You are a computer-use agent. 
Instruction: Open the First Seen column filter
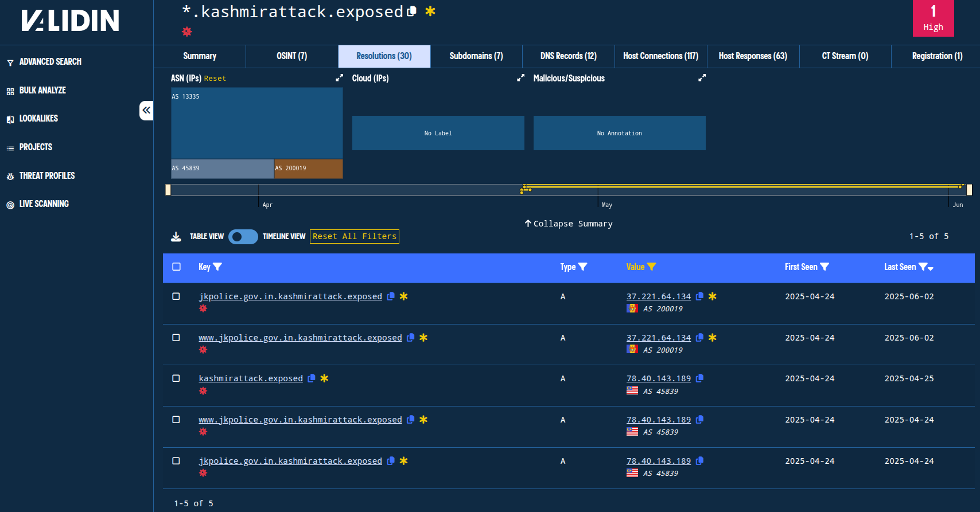pos(825,267)
